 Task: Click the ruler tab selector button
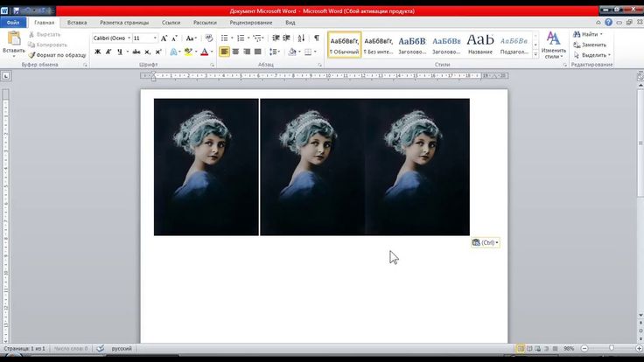coord(6,76)
